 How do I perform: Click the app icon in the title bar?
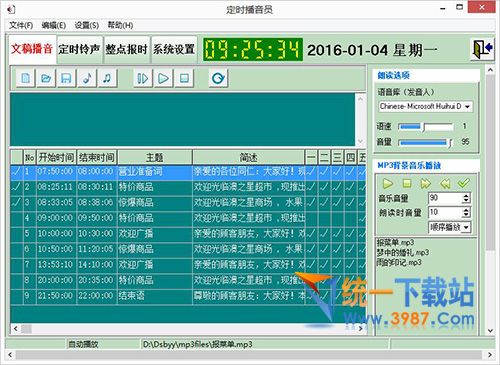[x=11, y=9]
